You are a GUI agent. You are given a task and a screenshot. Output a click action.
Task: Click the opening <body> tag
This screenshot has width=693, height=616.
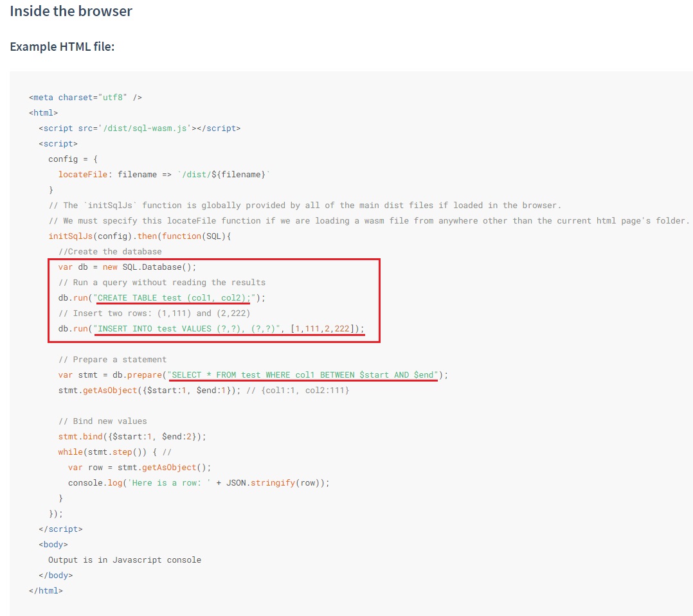[x=53, y=545]
